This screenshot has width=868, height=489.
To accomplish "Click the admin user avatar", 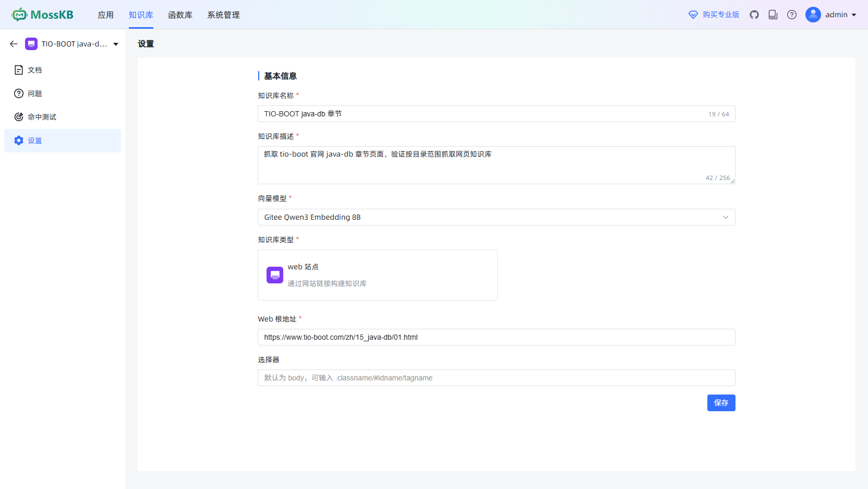I will pyautogui.click(x=813, y=15).
